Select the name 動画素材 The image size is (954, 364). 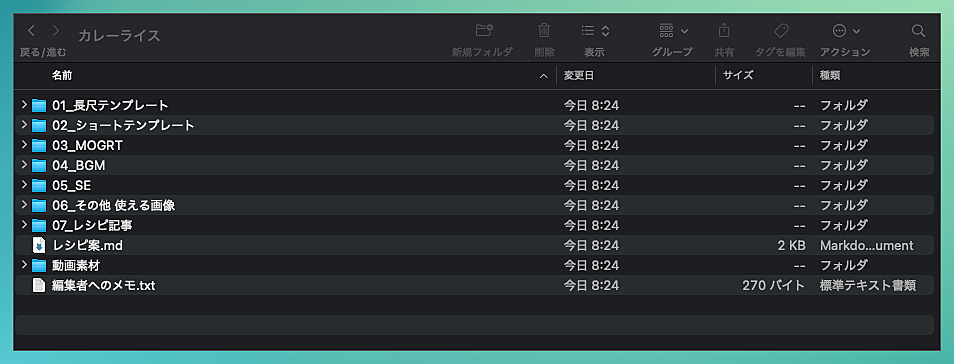(x=76, y=265)
